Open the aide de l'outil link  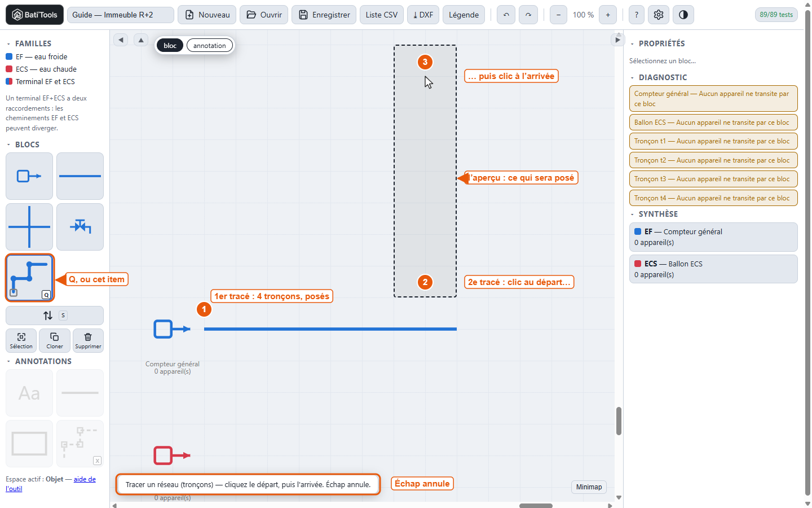coord(51,484)
